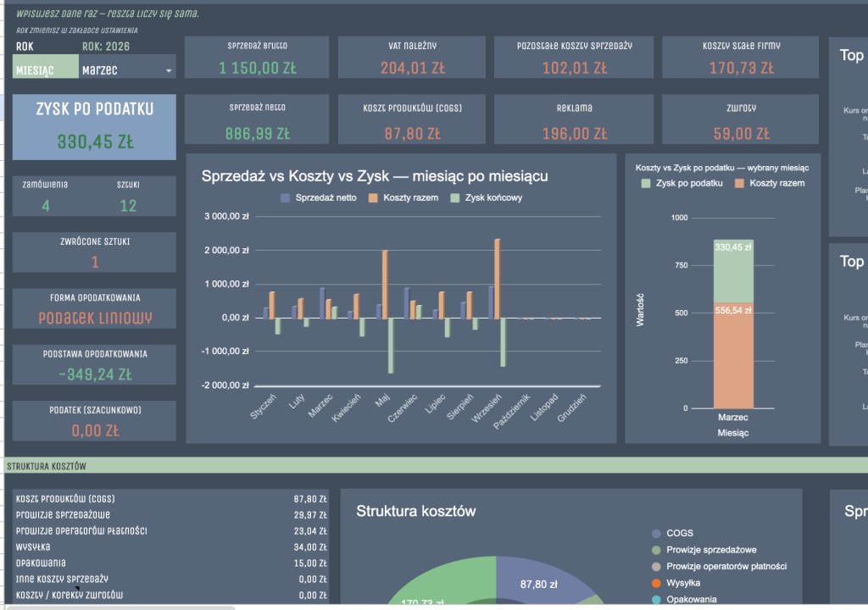Viewport: 868px width, 610px height.
Task: Click Podatek (szacunkowo) value 0,00 zł
Action: click(95, 430)
